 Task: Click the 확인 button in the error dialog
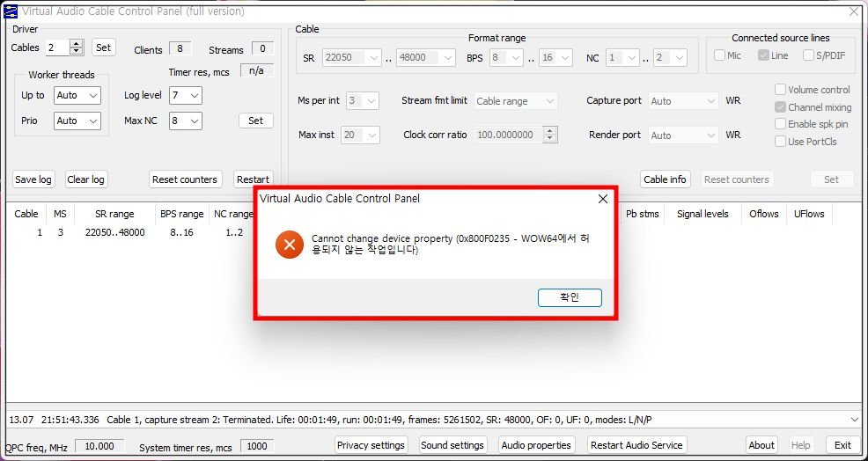point(570,297)
